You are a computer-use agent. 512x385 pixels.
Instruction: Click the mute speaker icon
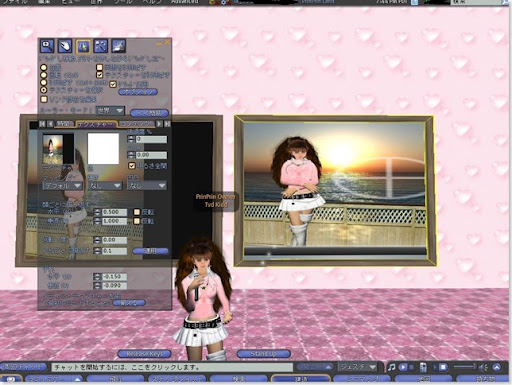click(483, 367)
